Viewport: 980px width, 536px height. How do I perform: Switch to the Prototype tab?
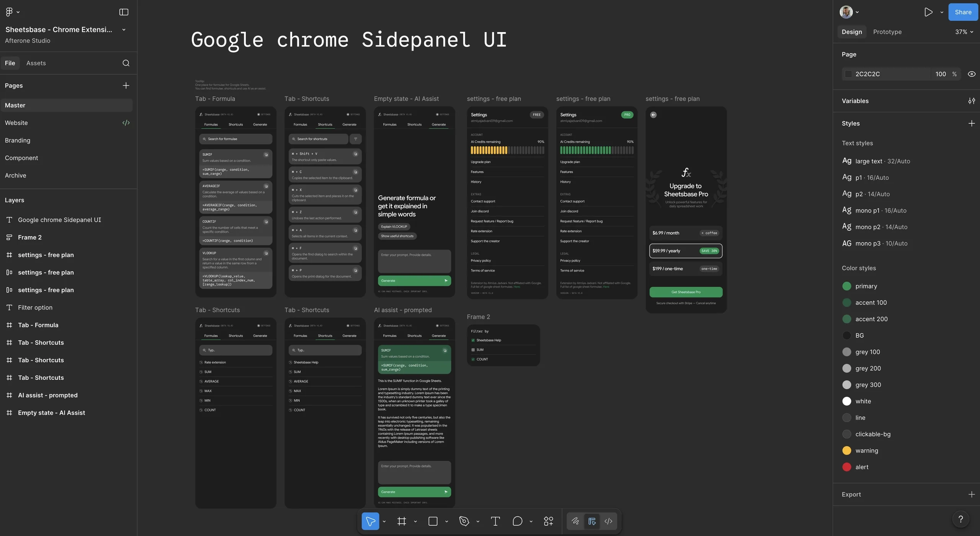(x=887, y=32)
